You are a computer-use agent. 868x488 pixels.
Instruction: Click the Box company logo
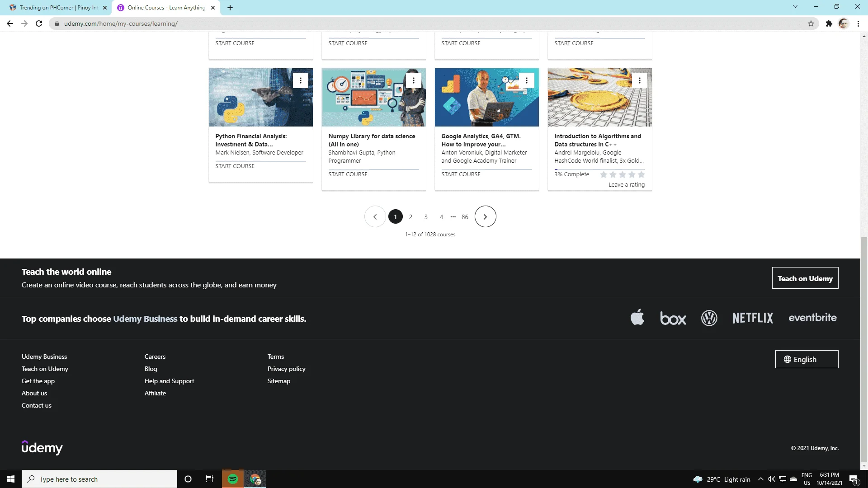pyautogui.click(x=673, y=318)
